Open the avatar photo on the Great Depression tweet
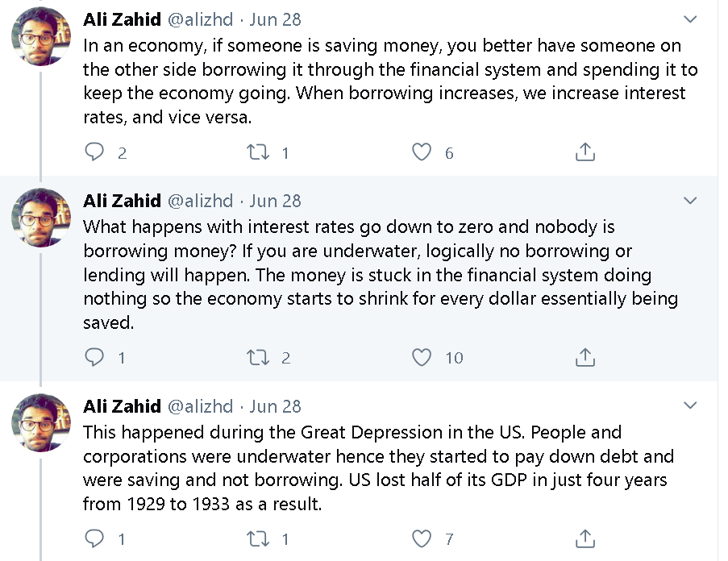This screenshot has height=561, width=728. (x=41, y=422)
